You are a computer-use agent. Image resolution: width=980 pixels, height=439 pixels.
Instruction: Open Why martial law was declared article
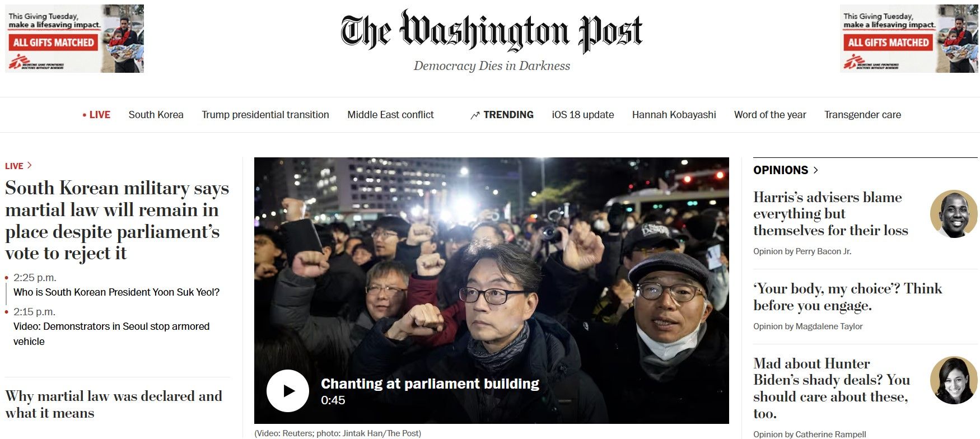pos(114,405)
